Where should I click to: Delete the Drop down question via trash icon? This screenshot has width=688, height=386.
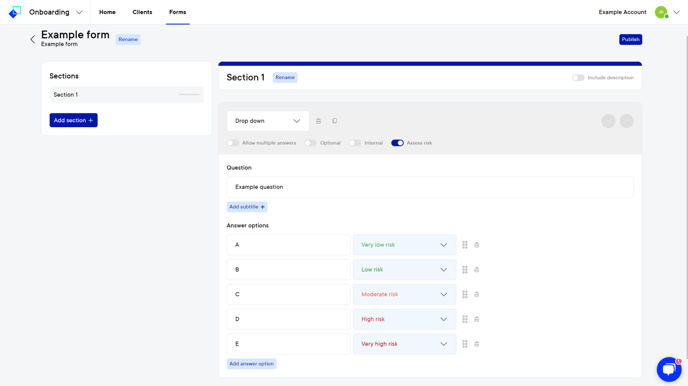[x=319, y=121]
